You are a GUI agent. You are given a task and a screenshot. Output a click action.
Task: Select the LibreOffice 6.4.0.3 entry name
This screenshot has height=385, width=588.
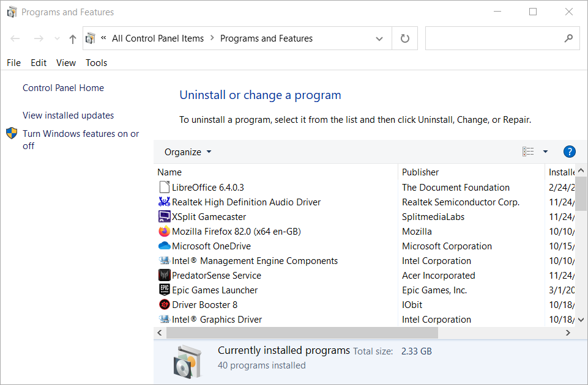pyautogui.click(x=208, y=187)
